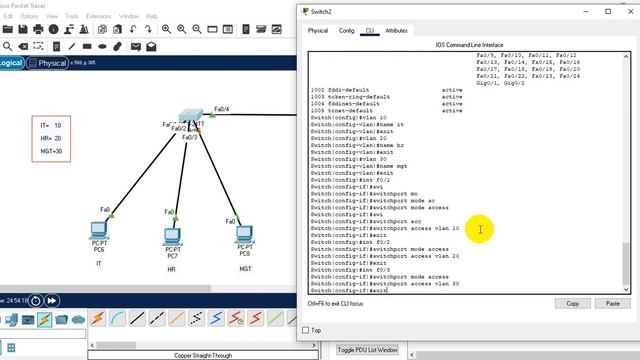This screenshot has width=640, height=360.
Task: Open the Physical tab in Switch2
Action: point(318,31)
